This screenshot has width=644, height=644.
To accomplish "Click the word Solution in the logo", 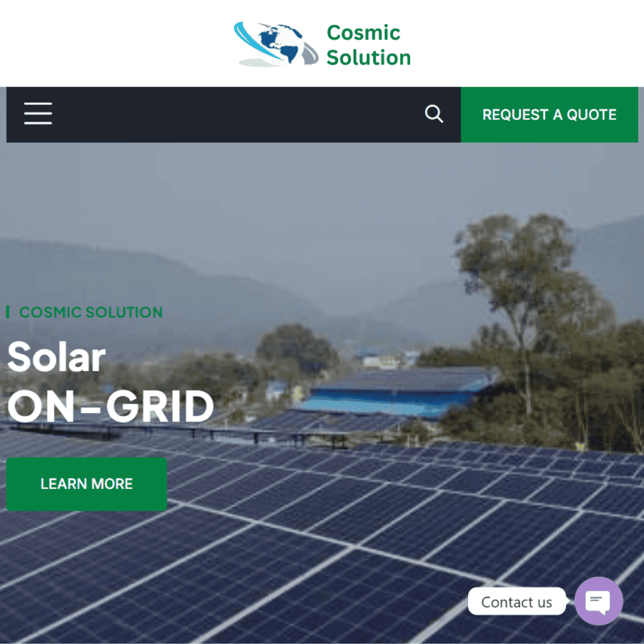I will tap(369, 57).
